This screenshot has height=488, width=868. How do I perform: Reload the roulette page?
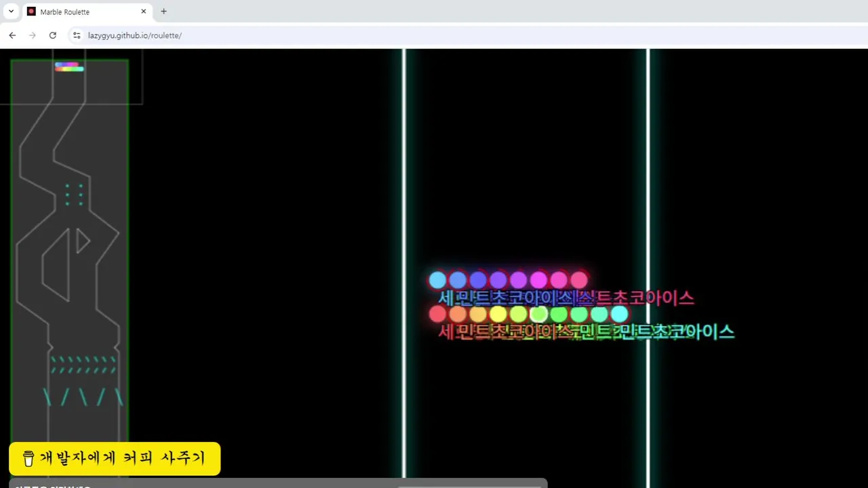pos(53,35)
